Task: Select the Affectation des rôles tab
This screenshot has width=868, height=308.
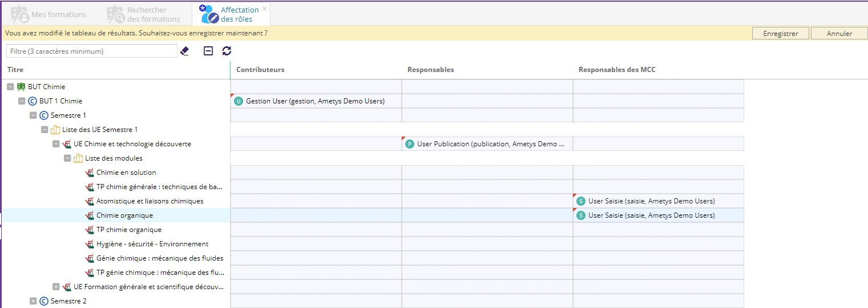Action: (231, 14)
